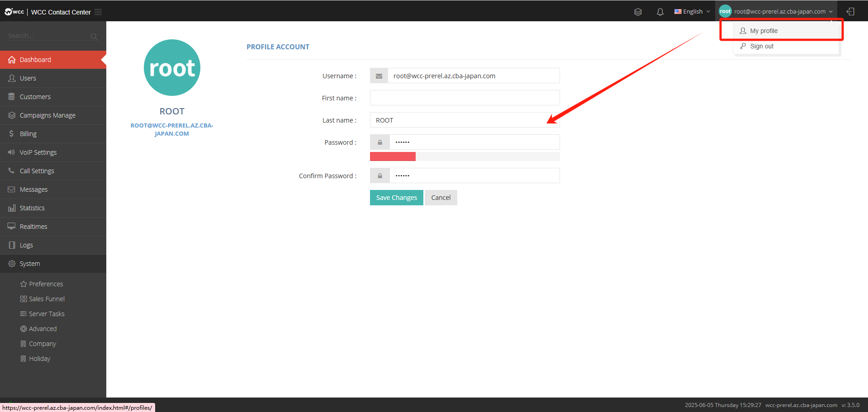Click the System gear icon

point(12,264)
